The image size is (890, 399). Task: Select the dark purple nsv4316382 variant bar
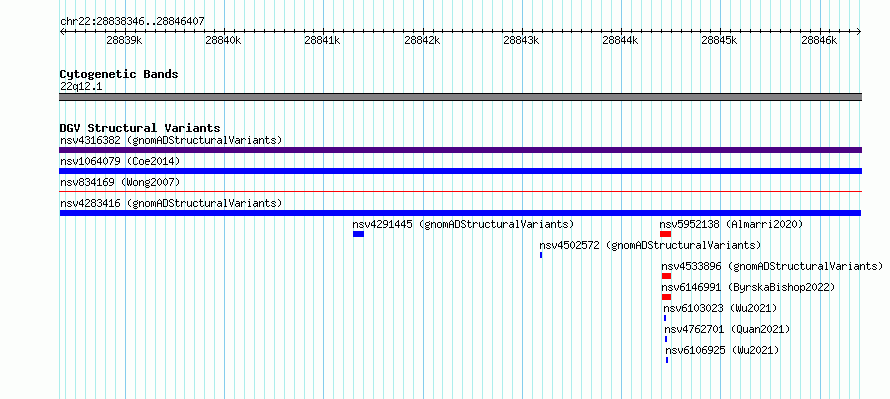pos(460,150)
